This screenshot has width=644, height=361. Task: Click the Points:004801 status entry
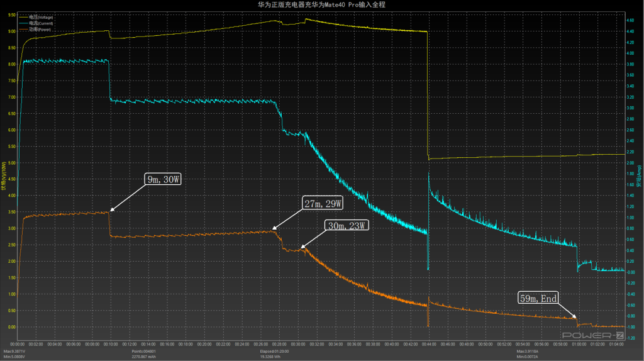tap(144, 352)
